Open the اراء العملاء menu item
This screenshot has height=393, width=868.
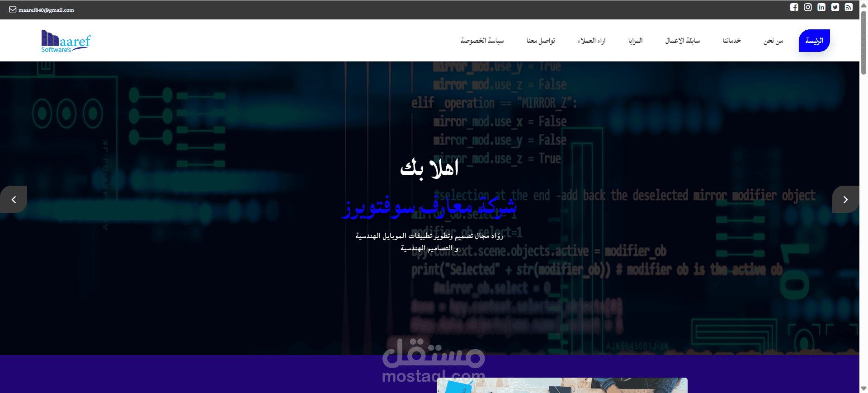click(x=591, y=41)
